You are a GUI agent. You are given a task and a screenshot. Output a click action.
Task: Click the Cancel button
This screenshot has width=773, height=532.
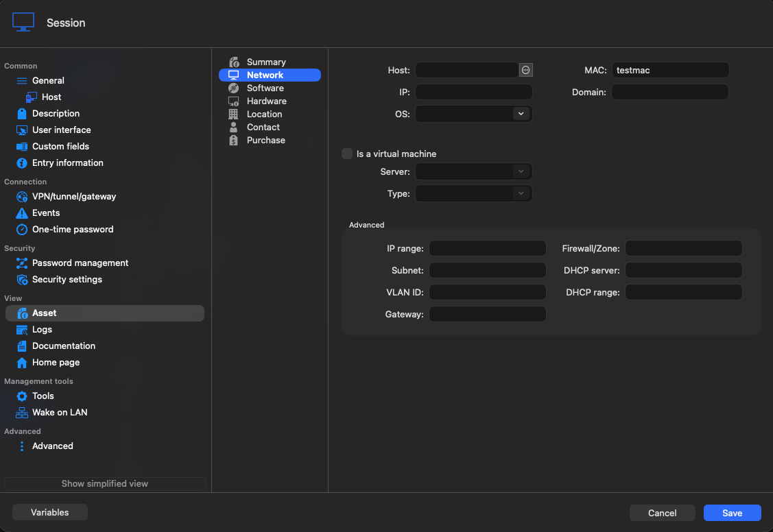tap(662, 513)
